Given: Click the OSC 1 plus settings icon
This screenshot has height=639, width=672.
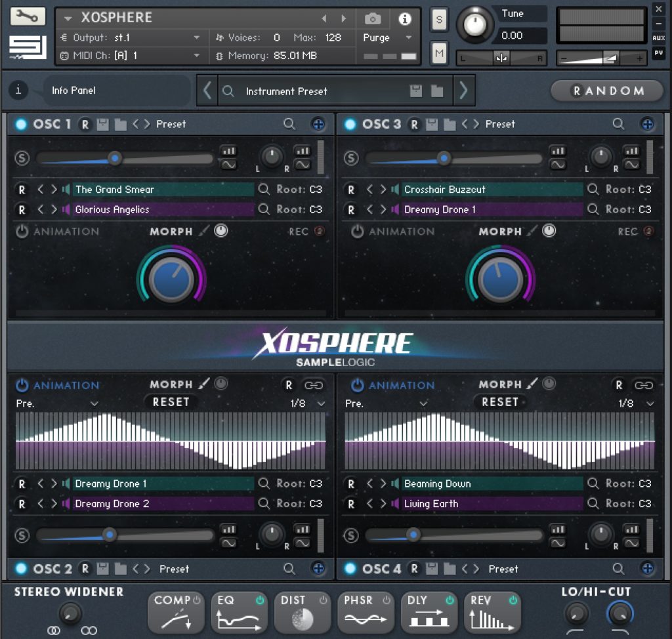Looking at the screenshot, I should (x=318, y=124).
